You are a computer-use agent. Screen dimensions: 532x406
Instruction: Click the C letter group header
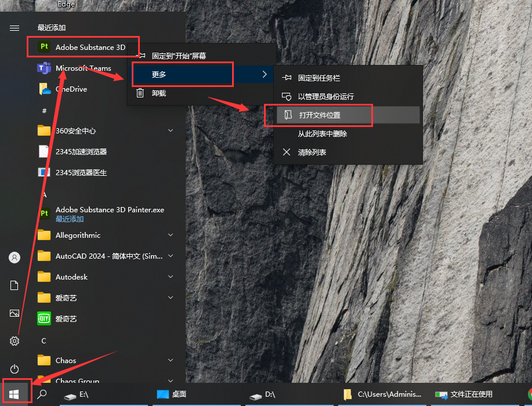(x=44, y=340)
